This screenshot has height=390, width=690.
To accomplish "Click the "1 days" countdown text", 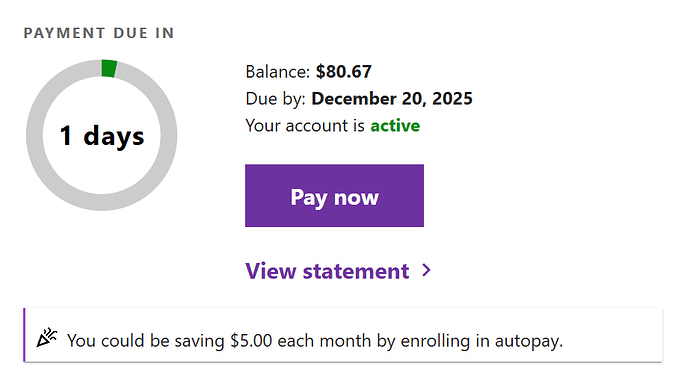I will tap(102, 136).
